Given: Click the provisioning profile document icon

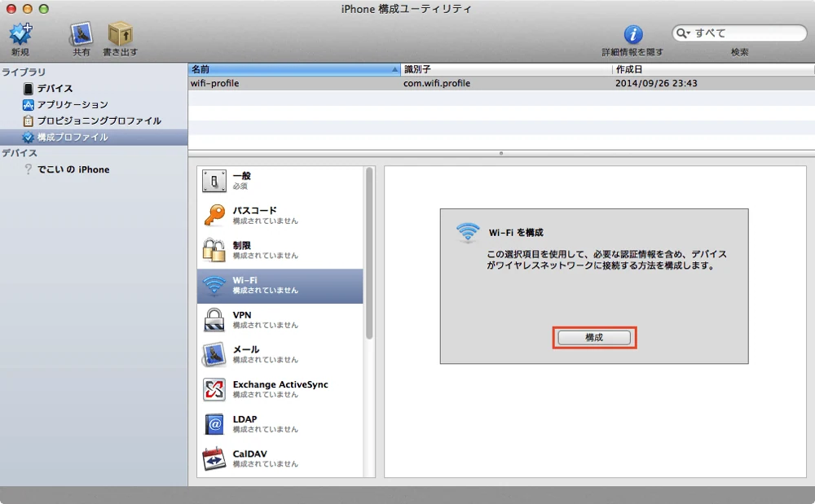Looking at the screenshot, I should click(28, 121).
